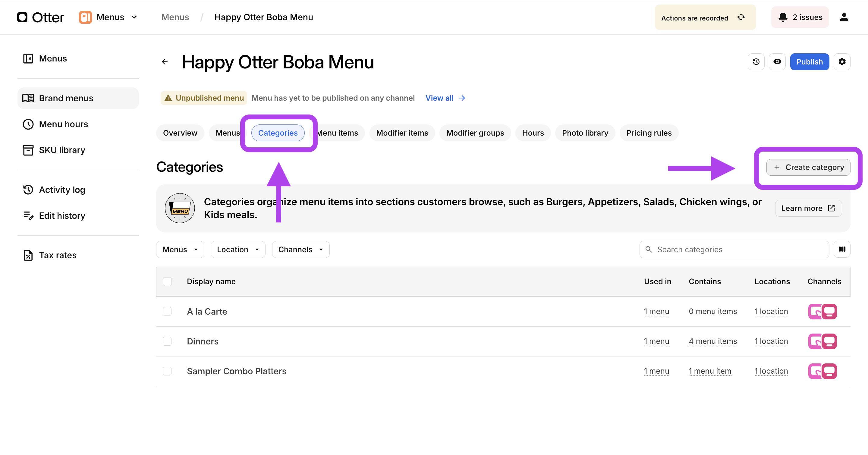
Task: Click channel icons for A la Carte
Action: coord(822,312)
